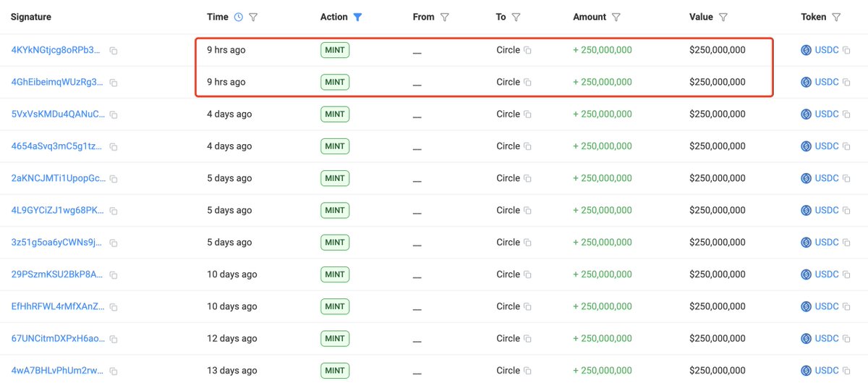The image size is (868, 386).
Task: Copy signature 4KYkNGtjcg8oRPb3 using copy icon
Action: (114, 51)
